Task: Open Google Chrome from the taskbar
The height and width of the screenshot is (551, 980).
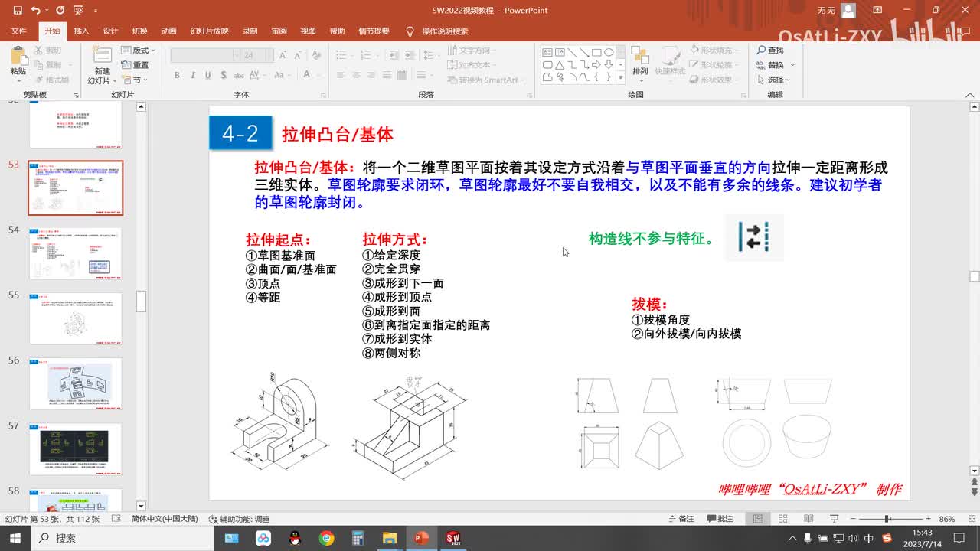Action: (x=327, y=538)
